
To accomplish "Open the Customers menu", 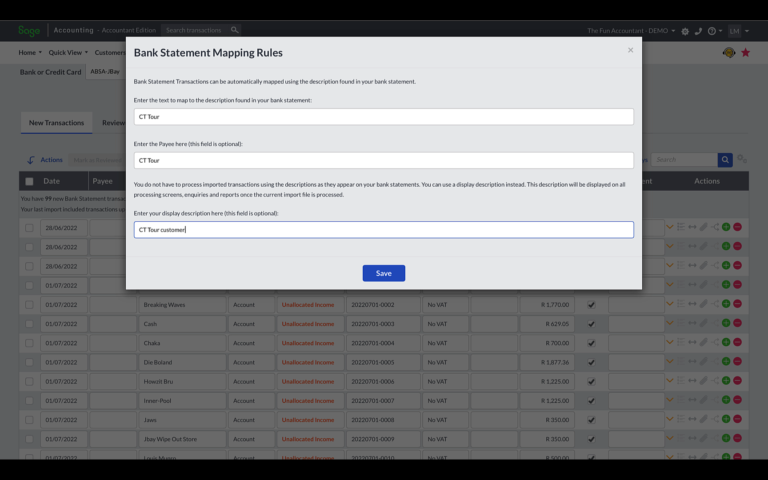I will (x=110, y=52).
